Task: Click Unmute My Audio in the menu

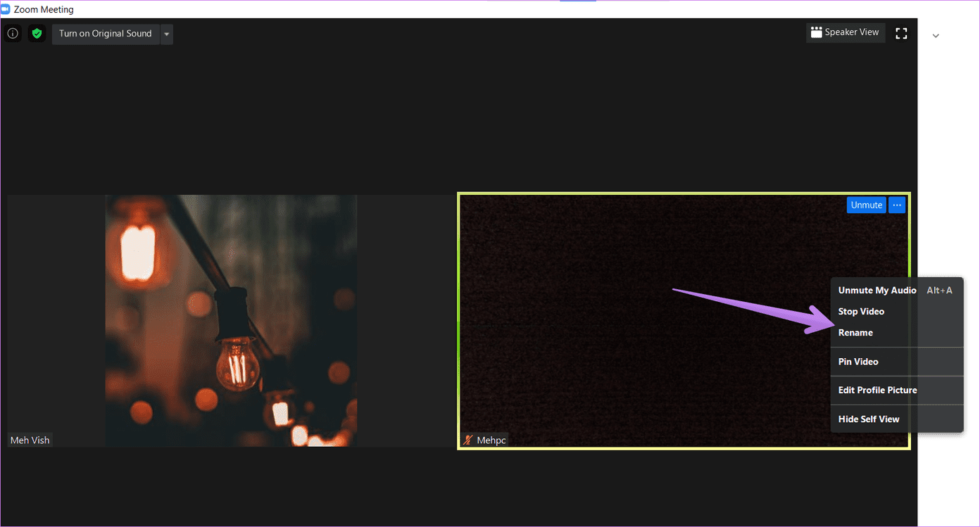Action: click(x=877, y=291)
